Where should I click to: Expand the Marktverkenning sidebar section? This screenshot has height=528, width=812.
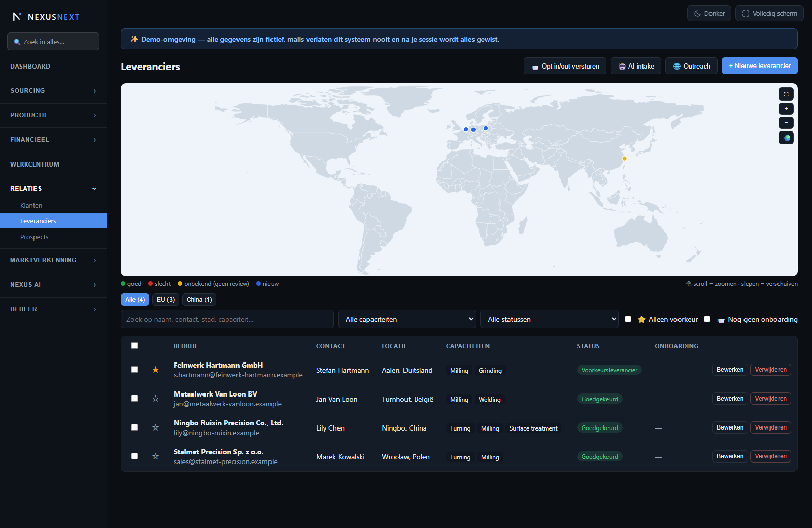click(x=53, y=260)
